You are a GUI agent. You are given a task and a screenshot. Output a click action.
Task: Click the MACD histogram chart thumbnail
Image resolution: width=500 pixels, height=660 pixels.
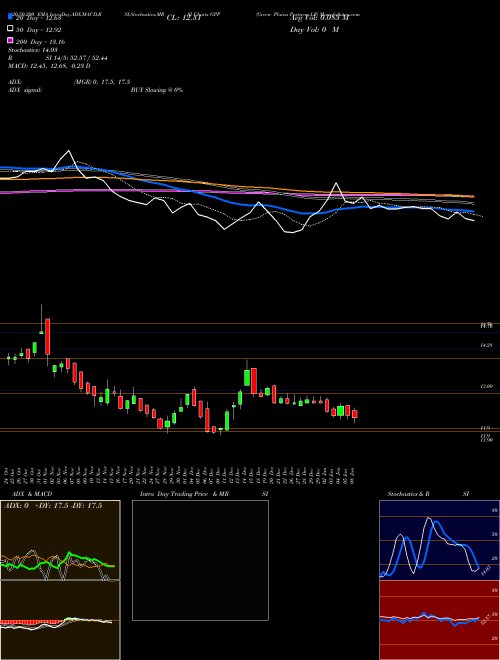pyautogui.click(x=60, y=620)
